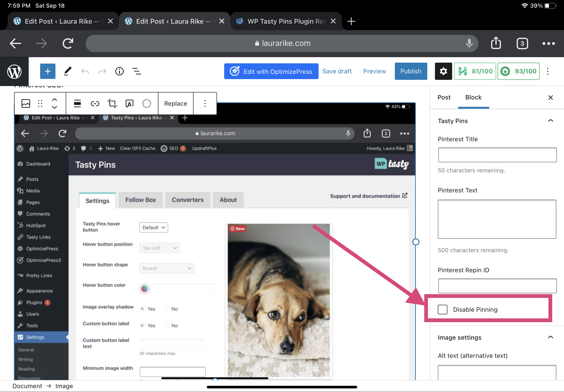Tap the 39% battery indicator
The height and width of the screenshot is (392, 564).
[x=544, y=5]
